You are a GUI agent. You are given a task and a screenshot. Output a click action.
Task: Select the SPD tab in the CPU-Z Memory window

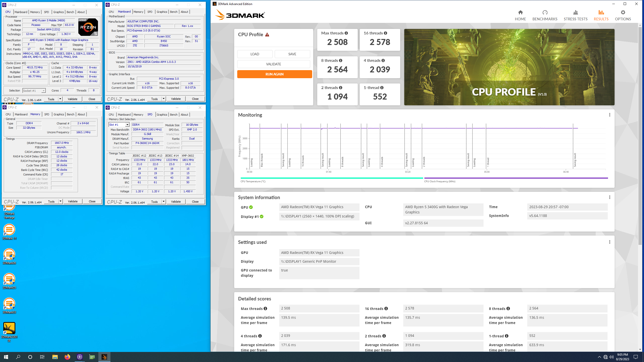tap(47, 114)
